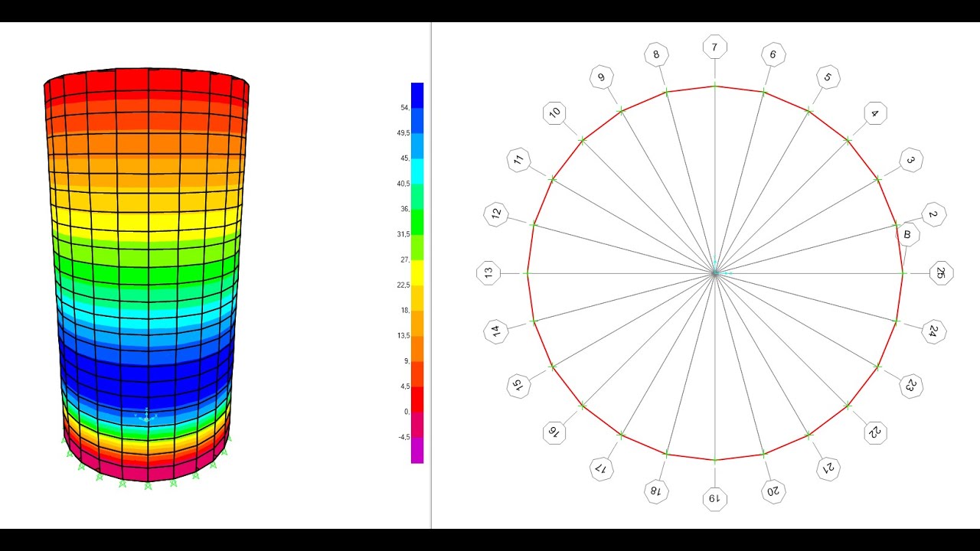The width and height of the screenshot is (980, 551).
Task: Select legend value 9.
Action: [x=407, y=360]
